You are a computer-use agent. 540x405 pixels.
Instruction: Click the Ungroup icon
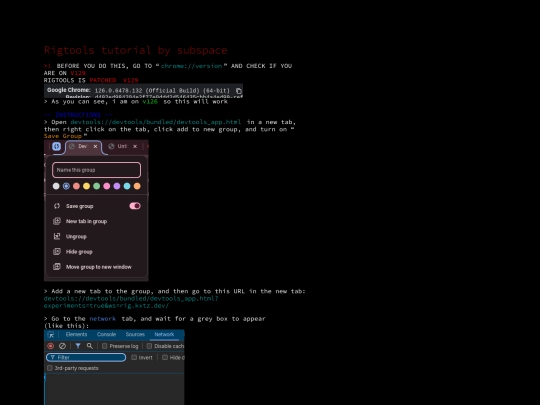(x=57, y=236)
